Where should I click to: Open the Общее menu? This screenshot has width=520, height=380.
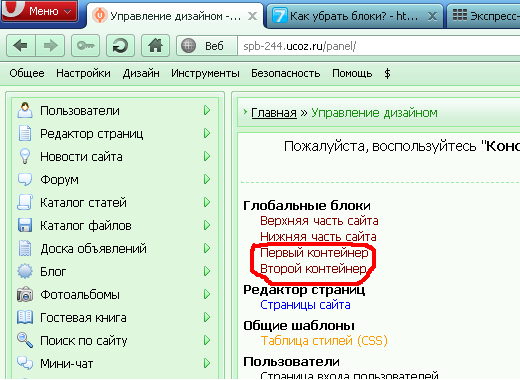(27, 73)
